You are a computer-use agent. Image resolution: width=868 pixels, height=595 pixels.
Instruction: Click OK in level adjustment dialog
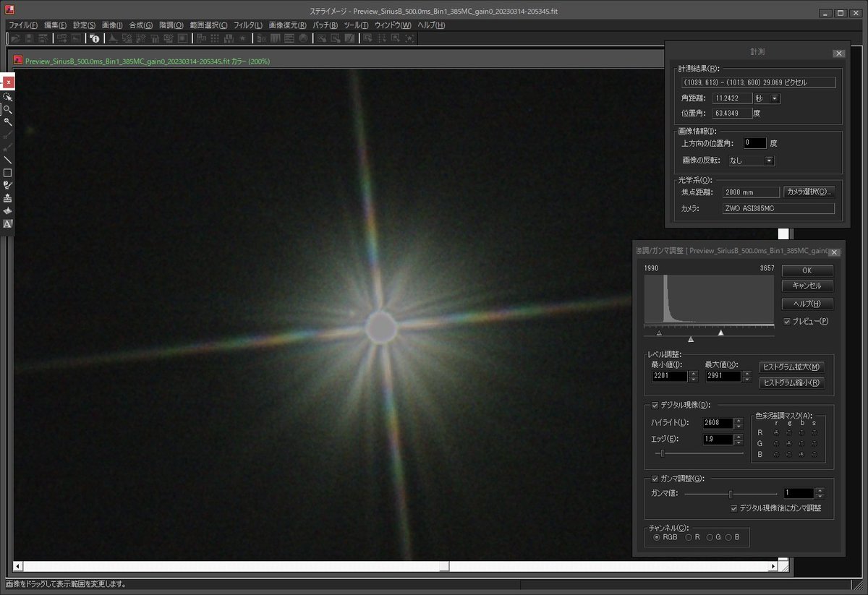tap(807, 270)
